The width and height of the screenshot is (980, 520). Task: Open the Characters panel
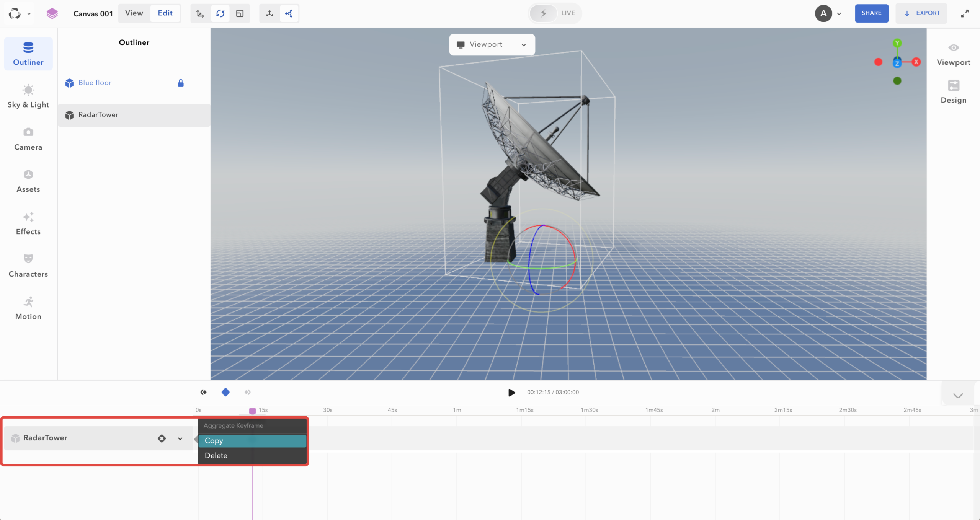coord(28,265)
